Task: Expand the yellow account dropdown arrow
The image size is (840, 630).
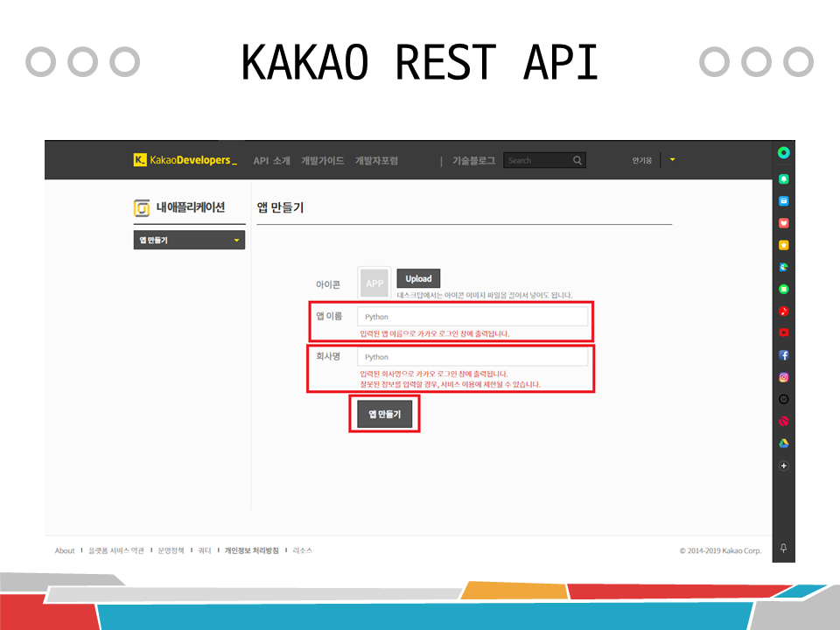Action: pyautogui.click(x=672, y=159)
